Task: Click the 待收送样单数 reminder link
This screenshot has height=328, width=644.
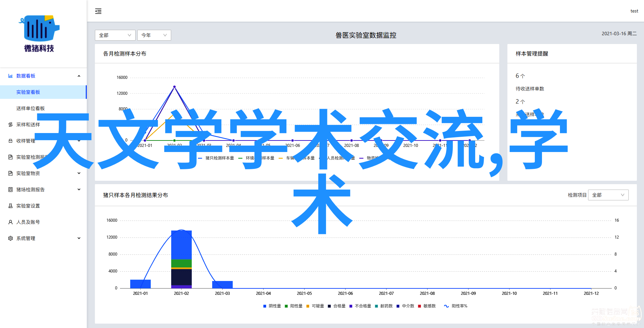Action: tap(530, 89)
